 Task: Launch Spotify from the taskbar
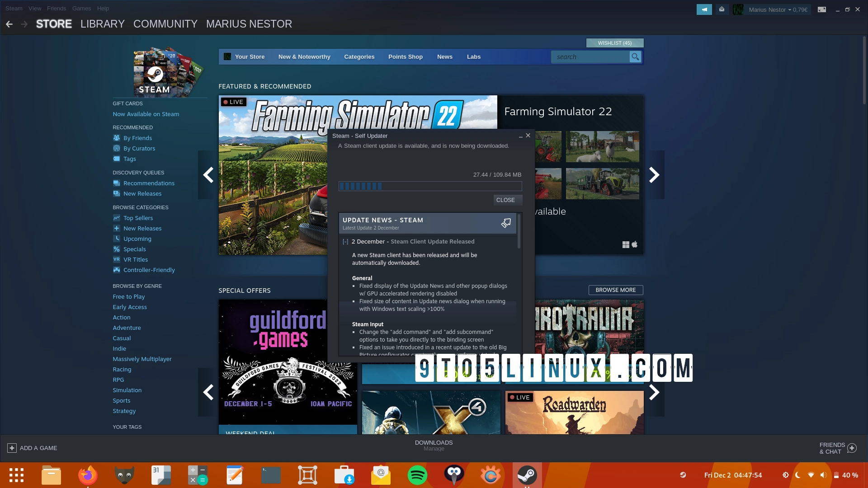coord(417,475)
